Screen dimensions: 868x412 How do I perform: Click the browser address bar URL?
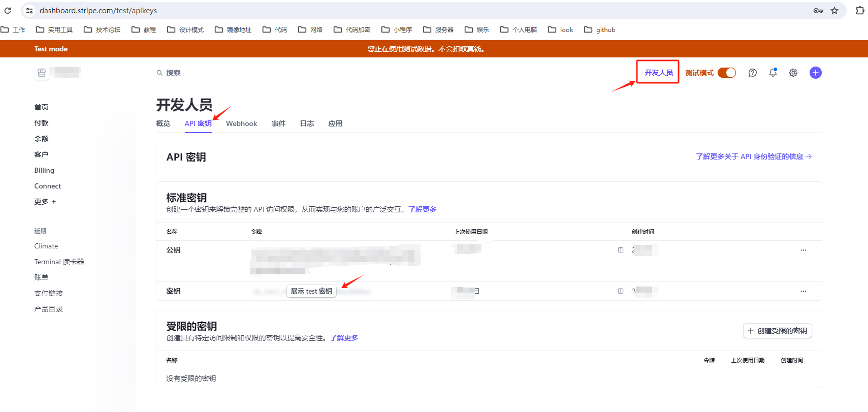click(98, 11)
